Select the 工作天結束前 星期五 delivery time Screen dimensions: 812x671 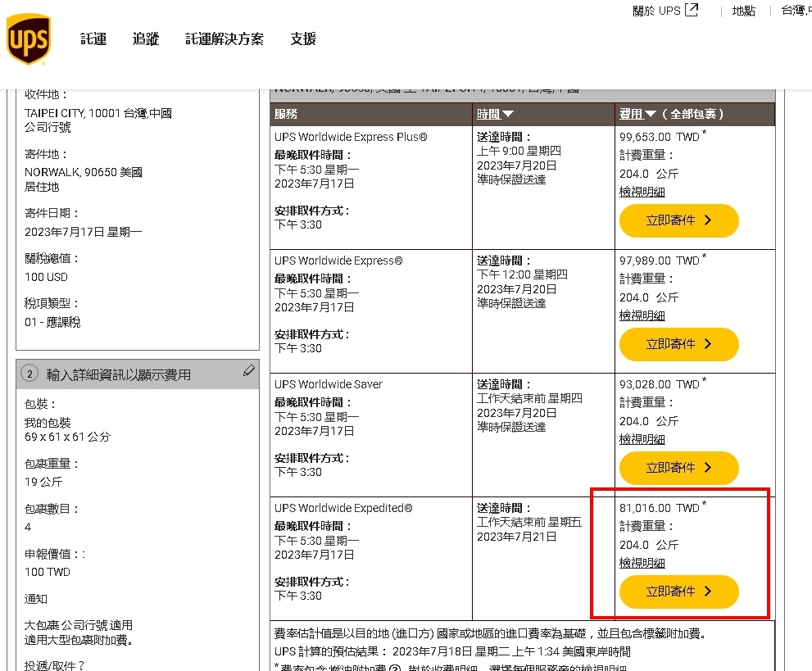click(x=529, y=522)
